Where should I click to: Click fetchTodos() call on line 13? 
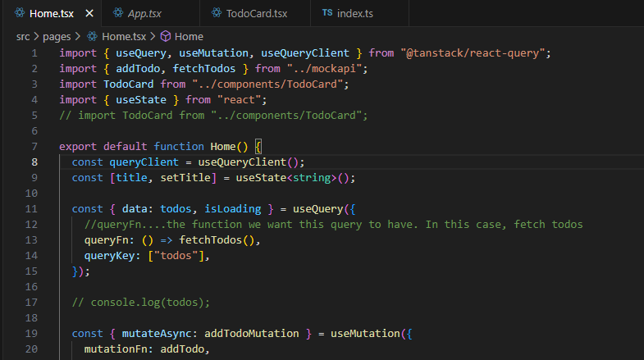pos(217,240)
